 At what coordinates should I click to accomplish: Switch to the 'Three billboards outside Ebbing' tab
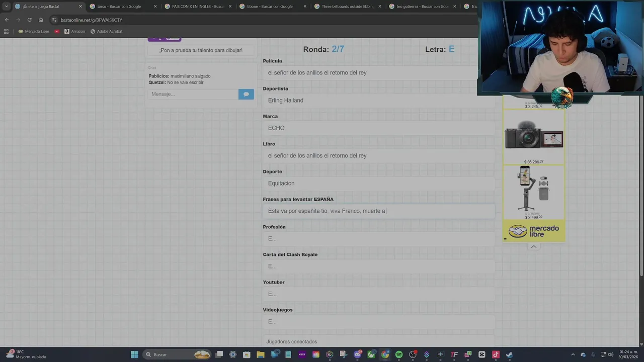pyautogui.click(x=348, y=7)
